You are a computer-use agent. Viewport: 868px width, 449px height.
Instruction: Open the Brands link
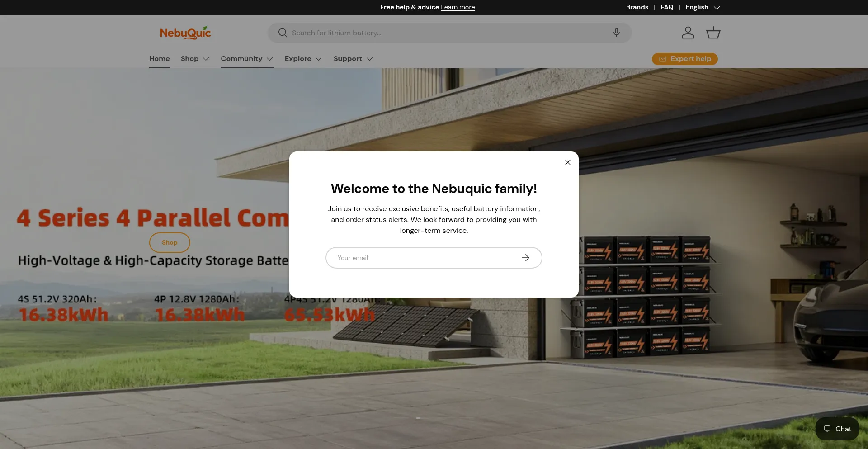pos(637,7)
